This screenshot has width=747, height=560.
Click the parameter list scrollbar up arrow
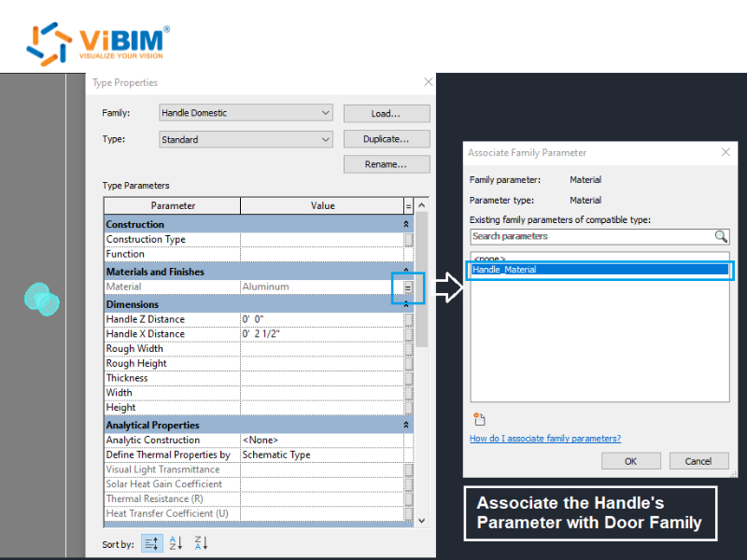422,205
